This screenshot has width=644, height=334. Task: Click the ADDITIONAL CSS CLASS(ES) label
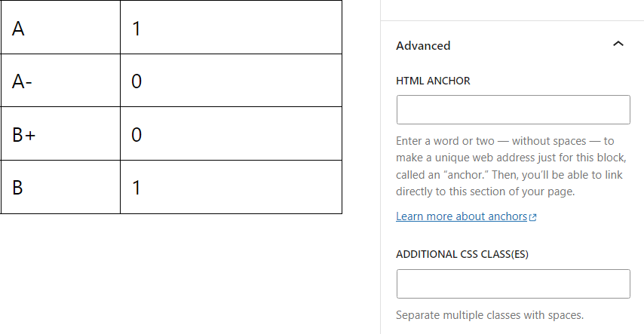pos(462,254)
